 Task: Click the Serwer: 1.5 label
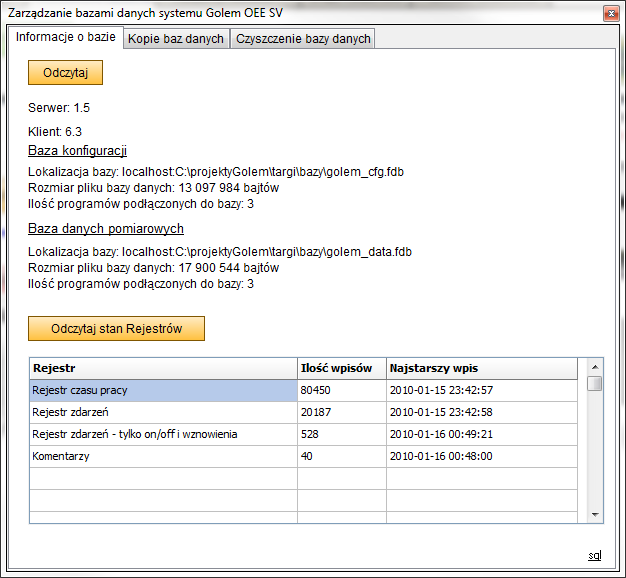(59, 108)
